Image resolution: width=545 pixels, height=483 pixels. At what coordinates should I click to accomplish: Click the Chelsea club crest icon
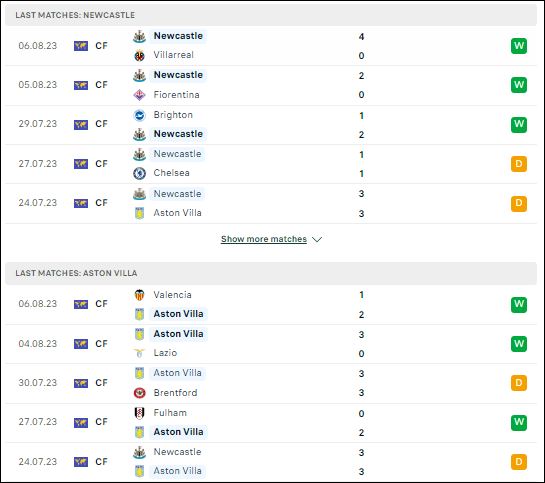(x=139, y=173)
